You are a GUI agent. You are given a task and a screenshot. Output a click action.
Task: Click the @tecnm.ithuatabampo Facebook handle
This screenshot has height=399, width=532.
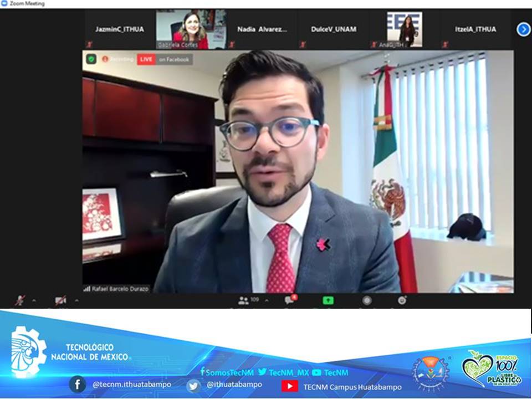[132, 385]
